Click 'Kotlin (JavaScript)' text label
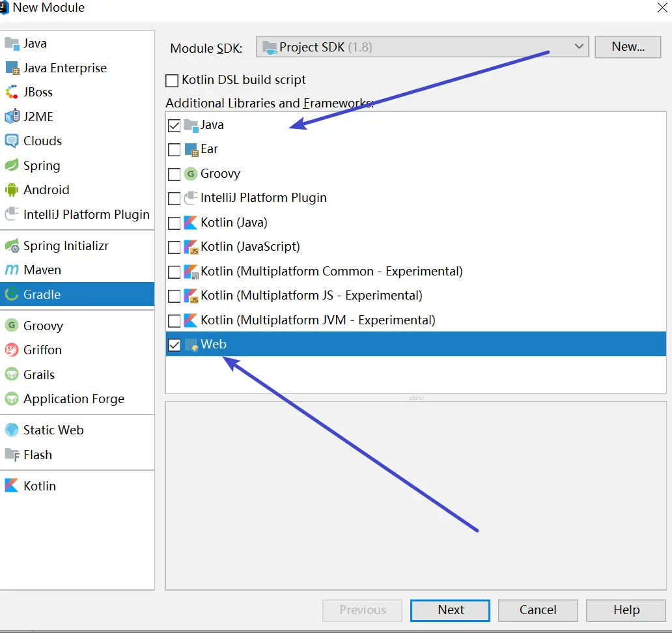Viewport: 672px width, 633px height. (250, 247)
